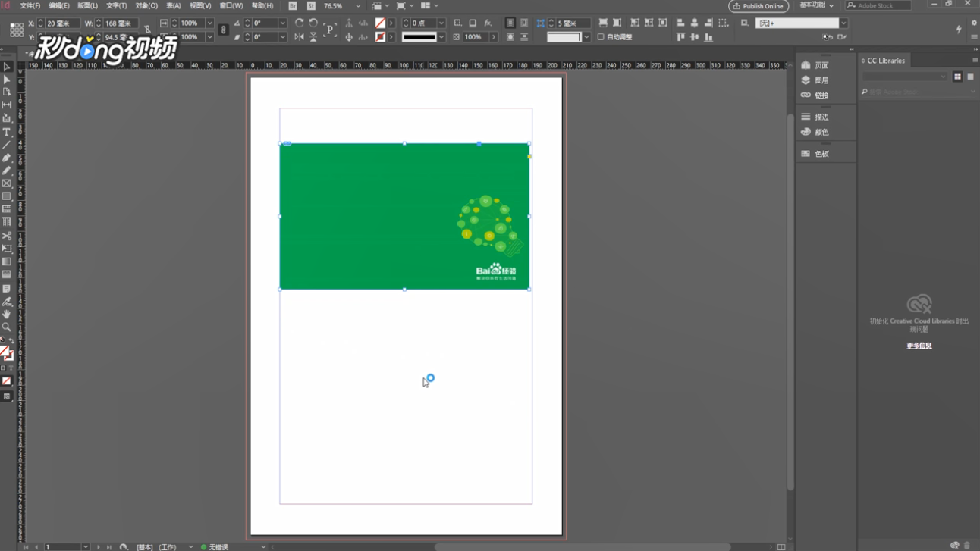Open the page number dropdown in status bar
This screenshot has height=551, width=980.
pos(85,546)
